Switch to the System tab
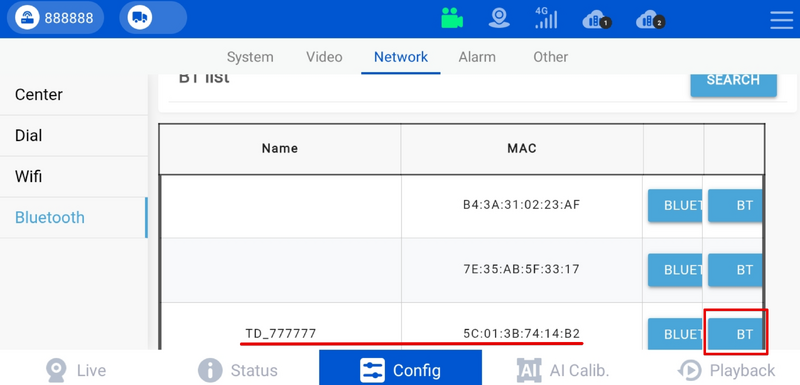 (250, 57)
